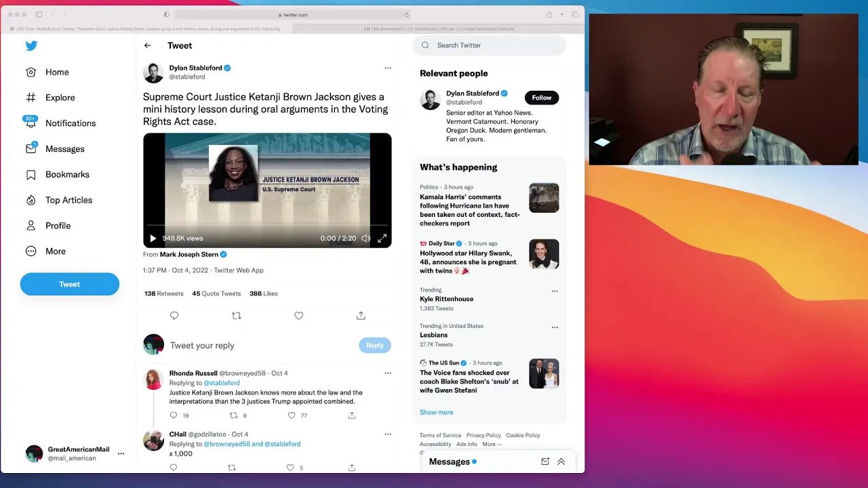Open Profile in sidebar
This screenshot has width=868, height=488.
click(x=48, y=226)
